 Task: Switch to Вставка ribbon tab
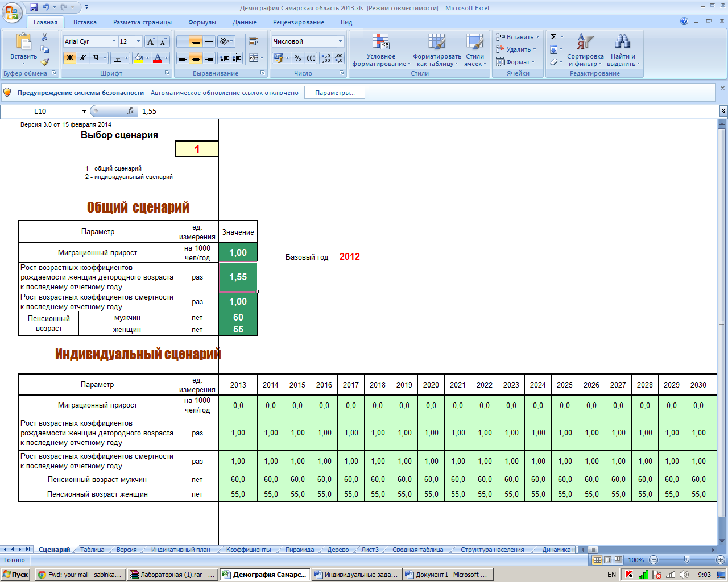click(85, 22)
